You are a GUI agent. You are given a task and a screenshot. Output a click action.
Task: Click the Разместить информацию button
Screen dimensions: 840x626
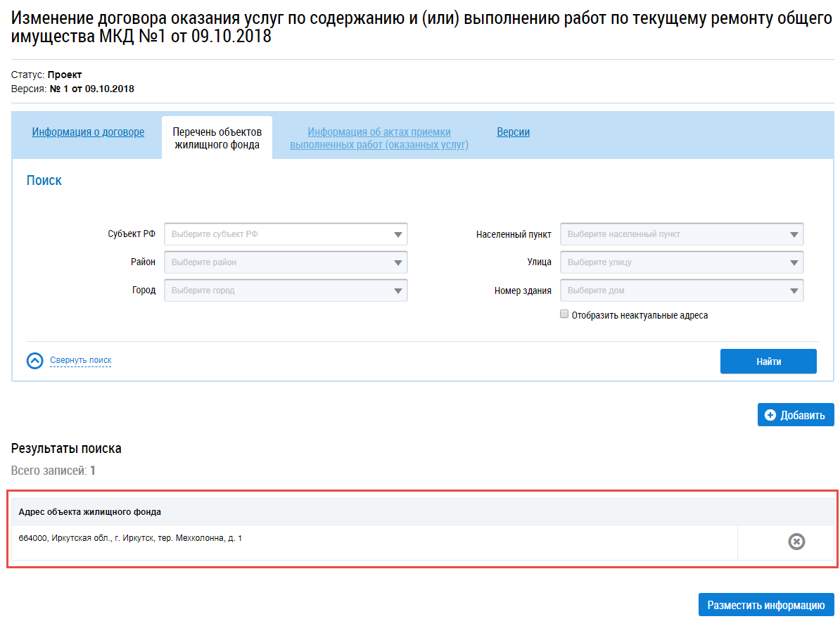click(x=766, y=605)
